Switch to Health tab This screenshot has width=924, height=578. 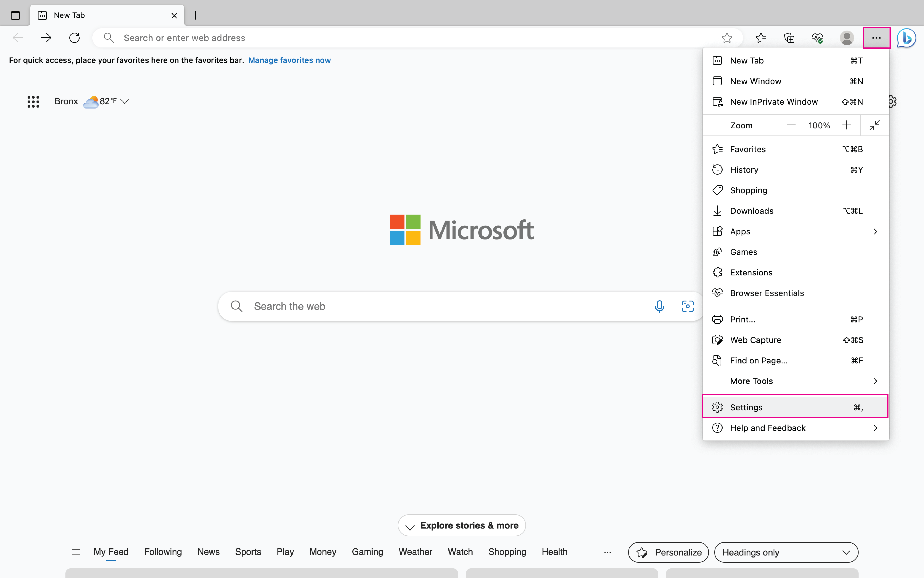pyautogui.click(x=554, y=552)
